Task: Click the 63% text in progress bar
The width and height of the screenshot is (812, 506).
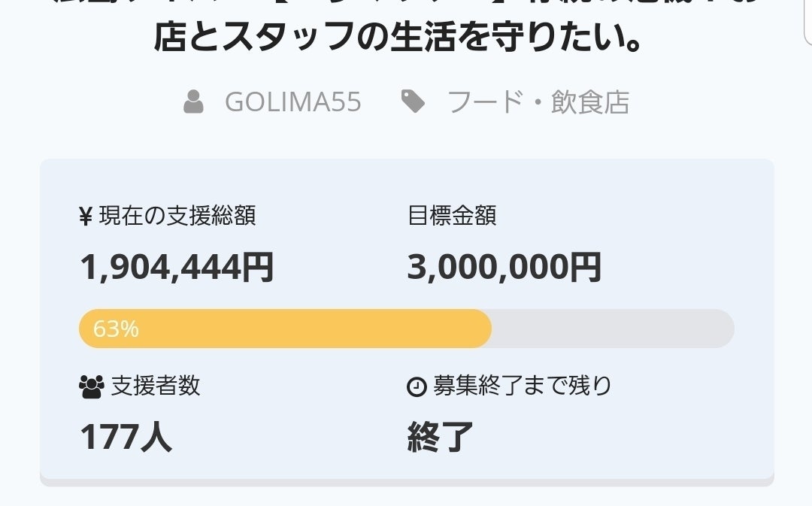Action: tap(116, 329)
